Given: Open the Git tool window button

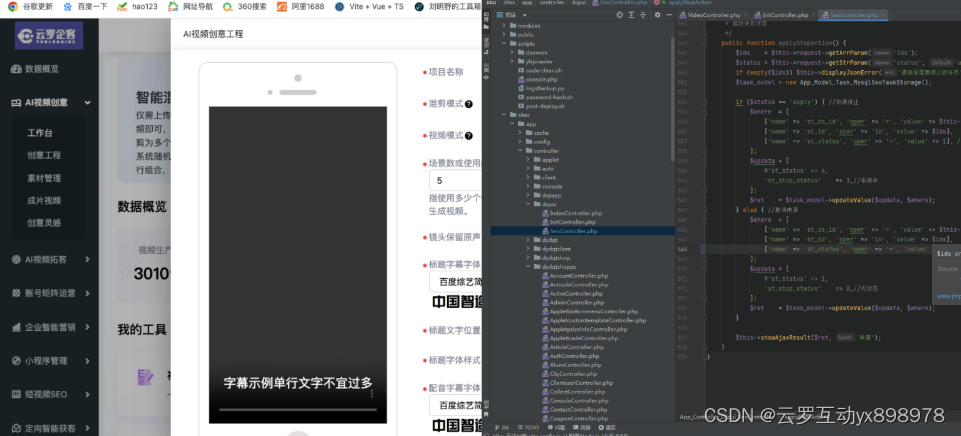Looking at the screenshot, I should (x=502, y=427).
